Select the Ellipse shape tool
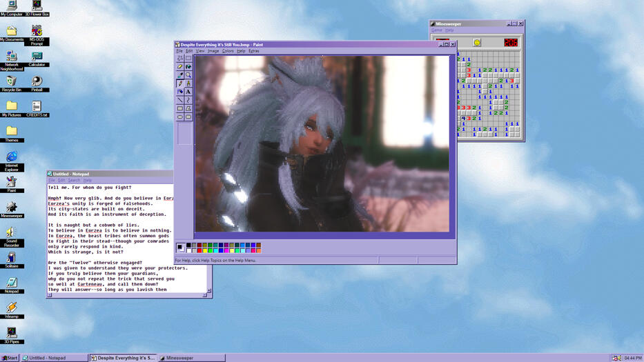Screen dimensions: 644x362 (180, 117)
